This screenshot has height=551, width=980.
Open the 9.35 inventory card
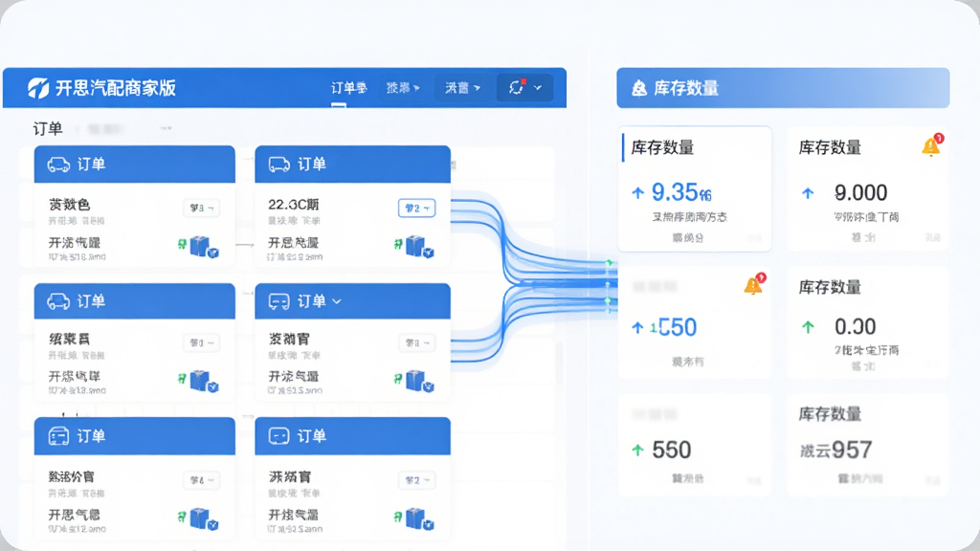(695, 189)
